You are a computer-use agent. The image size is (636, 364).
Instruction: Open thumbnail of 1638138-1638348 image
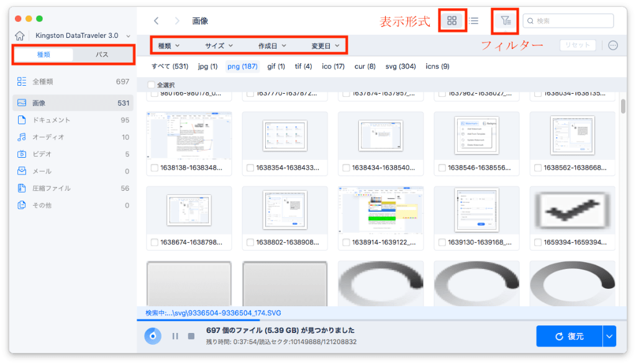(189, 135)
